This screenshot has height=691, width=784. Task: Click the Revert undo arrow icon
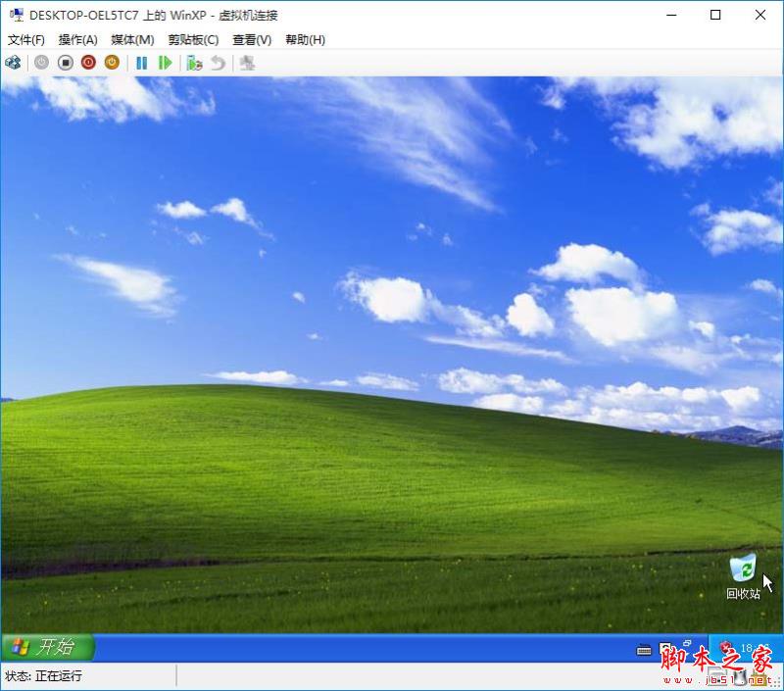(x=218, y=63)
